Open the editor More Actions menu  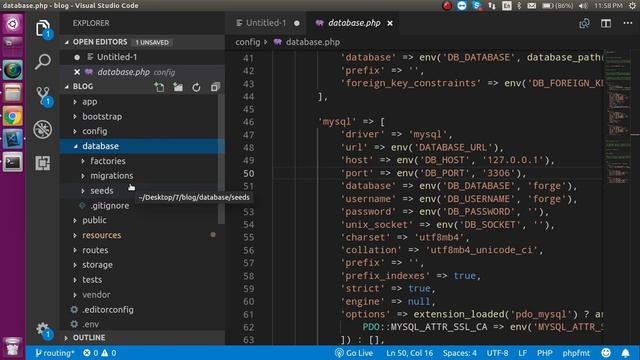628,23
